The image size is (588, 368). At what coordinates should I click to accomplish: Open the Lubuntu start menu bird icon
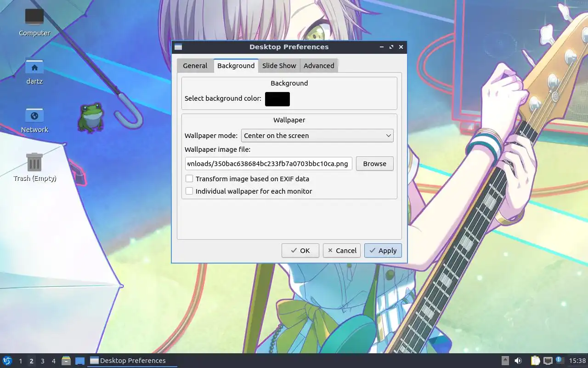click(7, 361)
